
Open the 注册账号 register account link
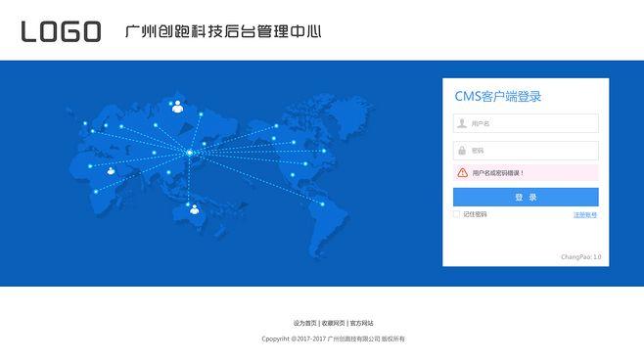[x=585, y=214]
